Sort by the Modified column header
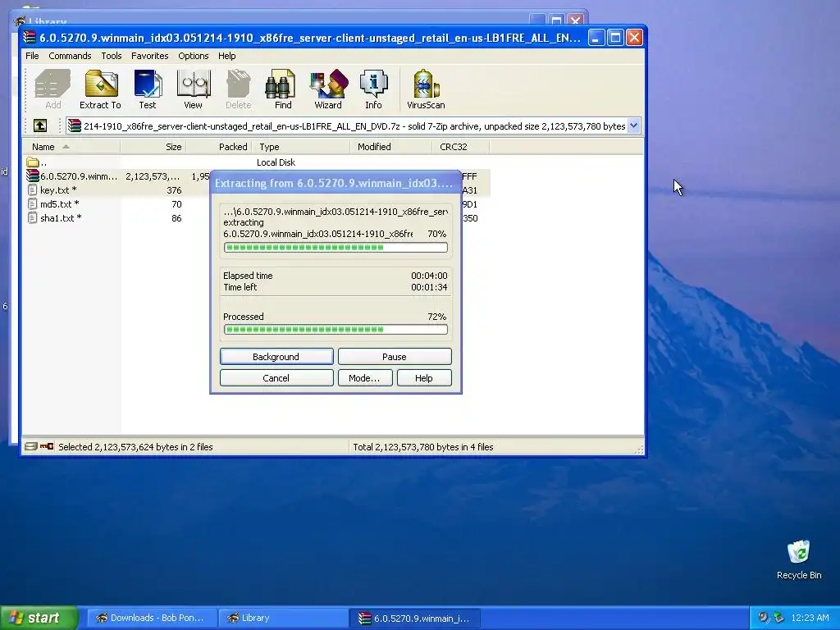Image resolution: width=840 pixels, height=630 pixels. click(x=391, y=147)
